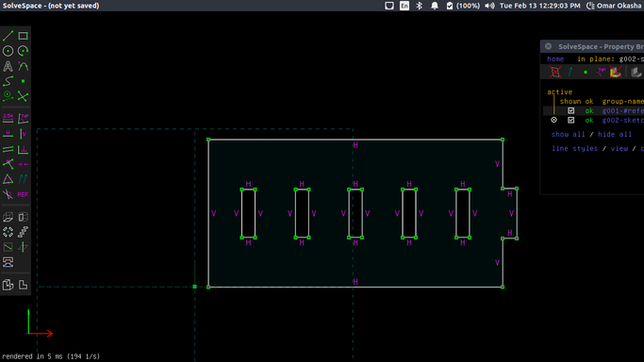
Task: Select the Rectangle sketch tool
Action: pyautogui.click(x=23, y=36)
